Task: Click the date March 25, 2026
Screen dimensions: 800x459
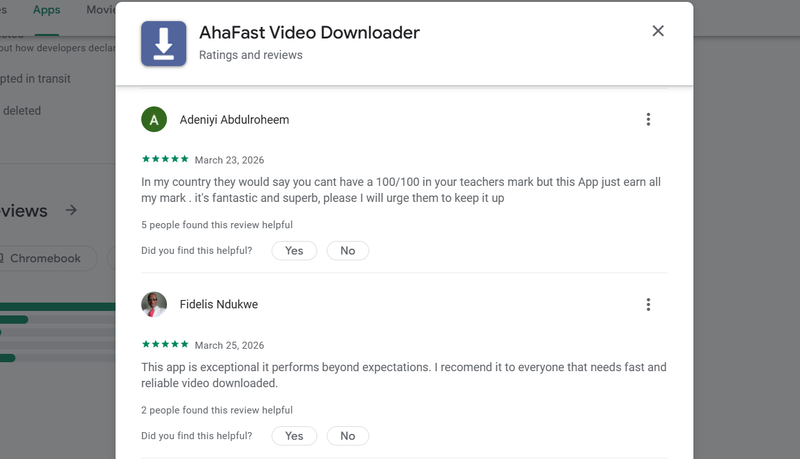Action: (x=229, y=345)
